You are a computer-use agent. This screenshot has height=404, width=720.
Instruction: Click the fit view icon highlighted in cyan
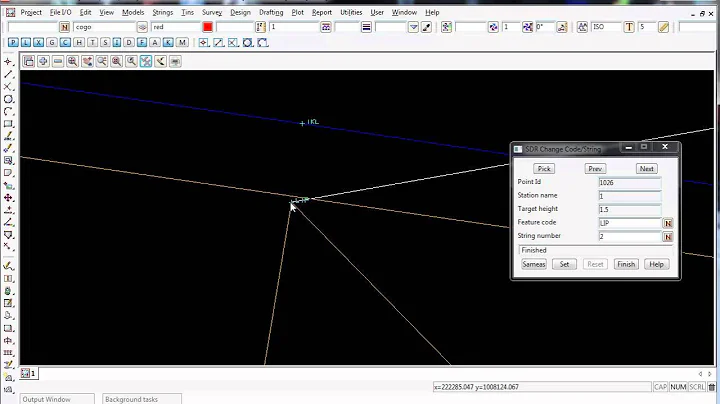click(146, 61)
